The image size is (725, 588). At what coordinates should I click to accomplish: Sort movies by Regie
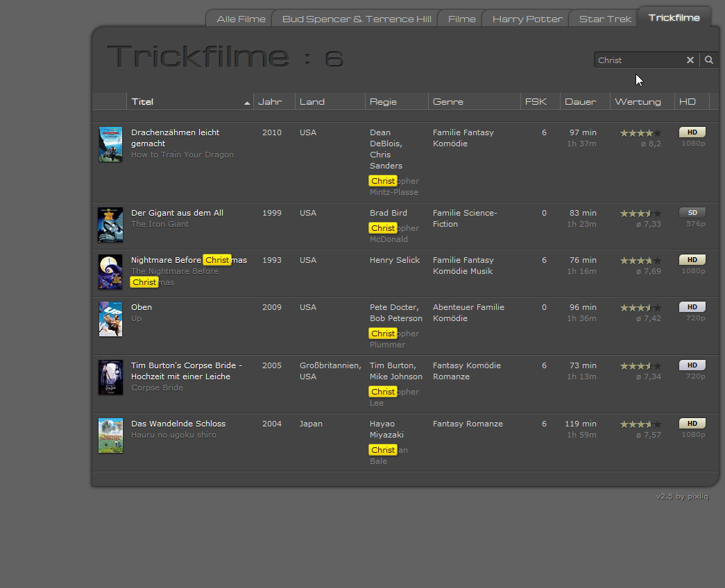coord(397,102)
